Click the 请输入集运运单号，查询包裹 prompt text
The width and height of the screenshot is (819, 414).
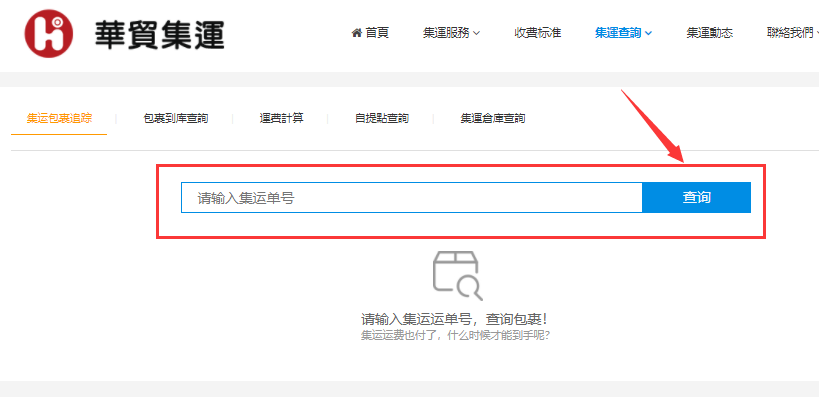(x=455, y=319)
